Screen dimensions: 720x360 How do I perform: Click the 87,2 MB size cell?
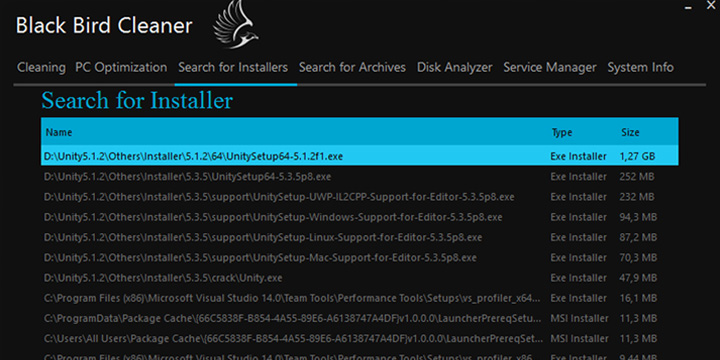point(638,237)
